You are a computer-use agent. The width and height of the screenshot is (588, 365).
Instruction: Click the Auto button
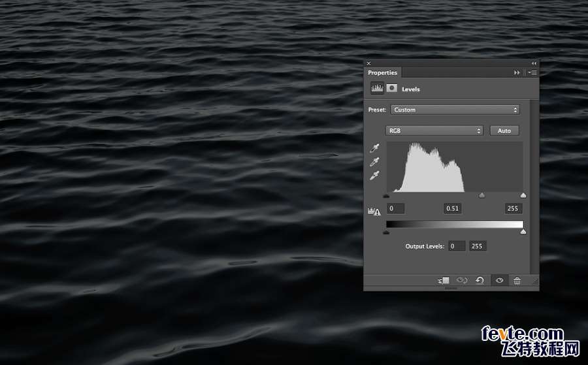(504, 131)
